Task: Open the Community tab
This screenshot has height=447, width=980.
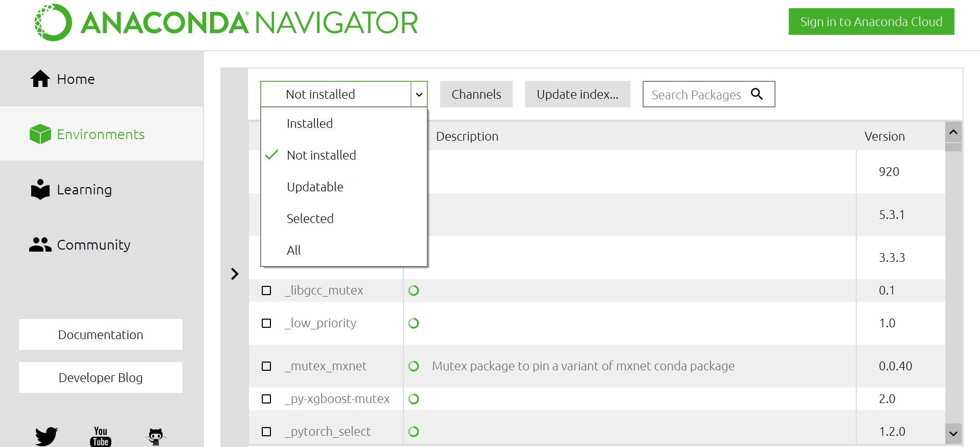Action: (102, 244)
